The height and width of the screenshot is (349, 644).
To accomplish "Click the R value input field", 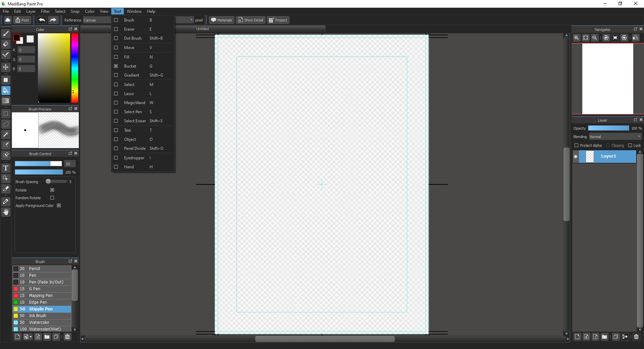I will point(26,50).
